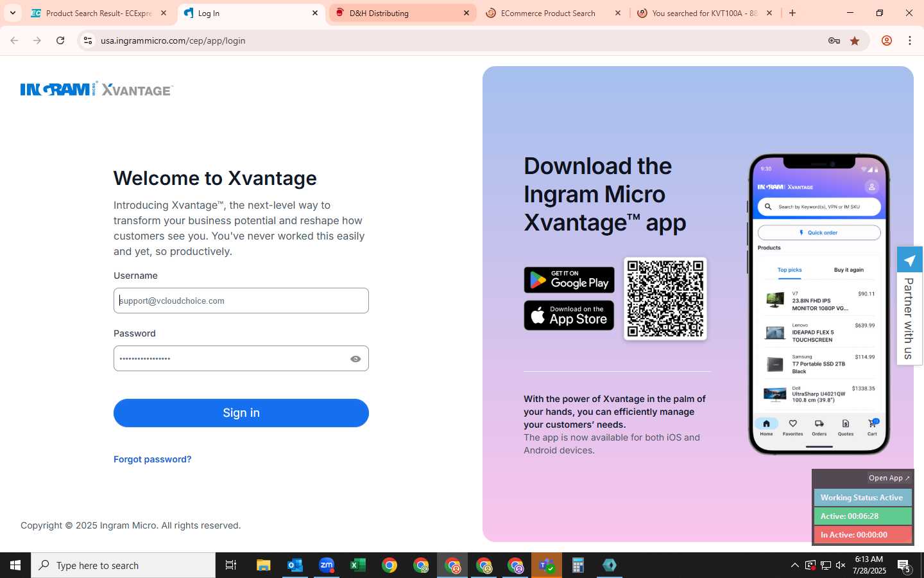Viewport: 924px width, 578px height.
Task: Open the Download on the App Store badge
Action: pyautogui.click(x=569, y=315)
